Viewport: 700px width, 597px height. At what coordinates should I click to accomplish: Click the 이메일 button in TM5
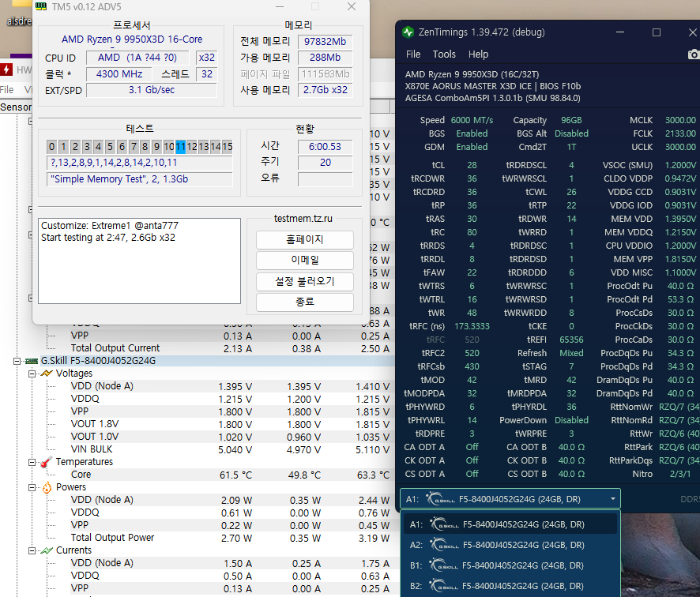[304, 260]
